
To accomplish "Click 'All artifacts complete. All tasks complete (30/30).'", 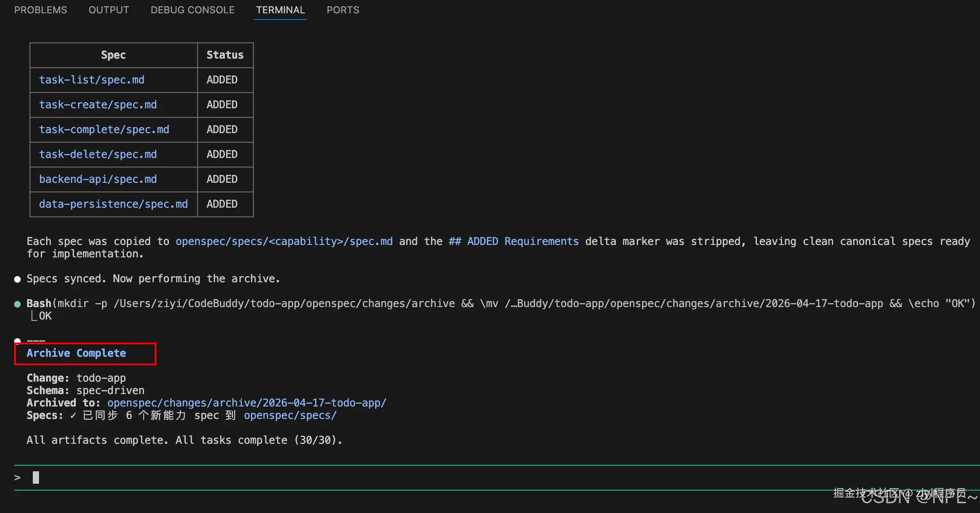I will click(184, 440).
